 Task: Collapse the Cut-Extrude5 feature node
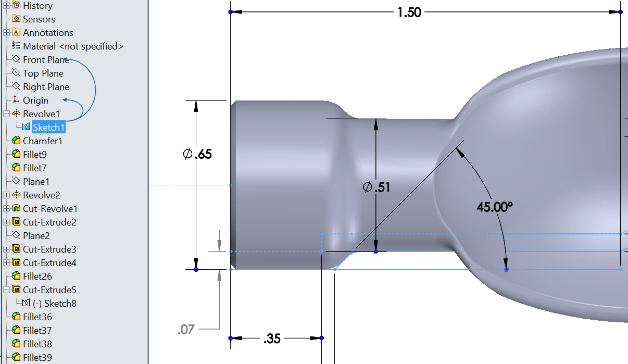(x=6, y=290)
